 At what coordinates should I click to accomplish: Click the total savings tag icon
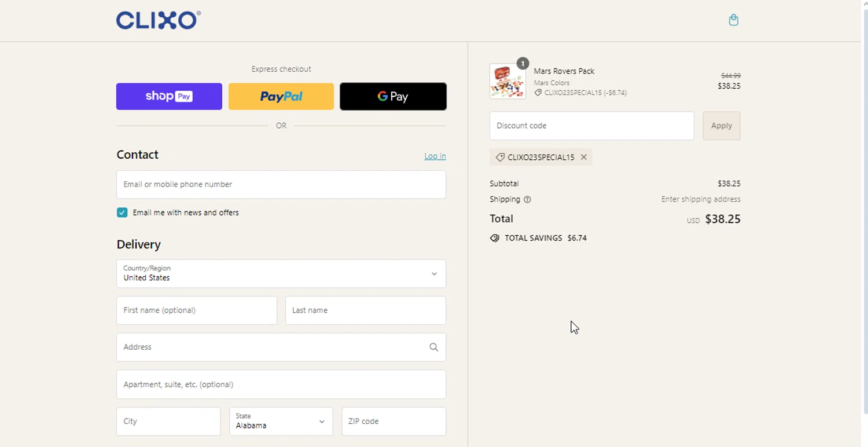(494, 238)
